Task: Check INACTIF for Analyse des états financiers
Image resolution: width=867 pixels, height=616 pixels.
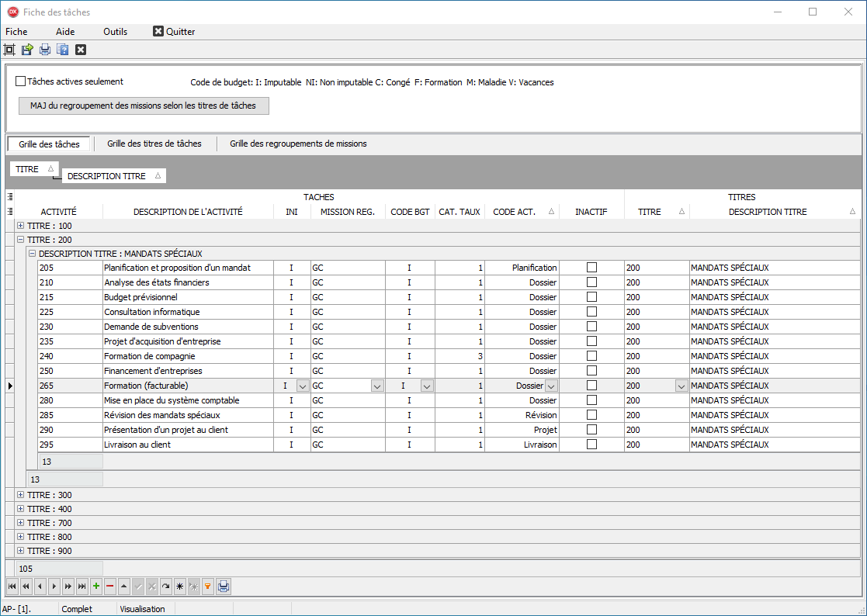Action: pos(591,282)
